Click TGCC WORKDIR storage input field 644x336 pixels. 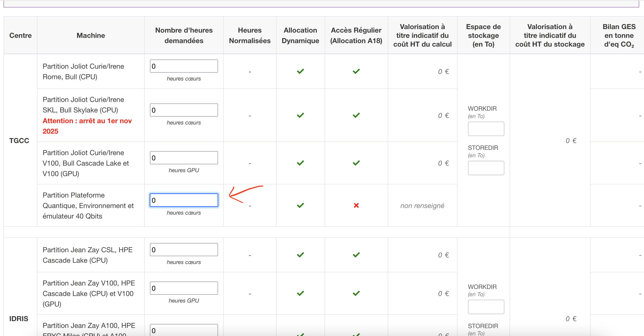[x=486, y=129]
